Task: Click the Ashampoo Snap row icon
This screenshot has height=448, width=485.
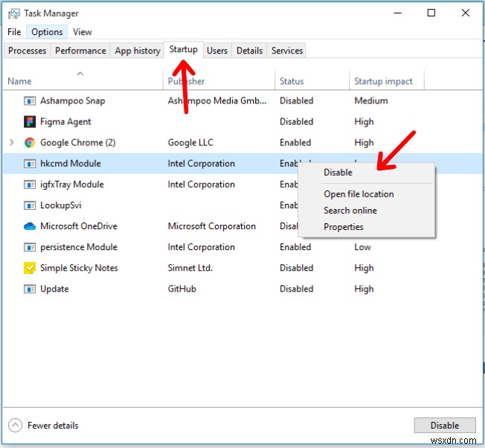Action: pyautogui.click(x=30, y=101)
